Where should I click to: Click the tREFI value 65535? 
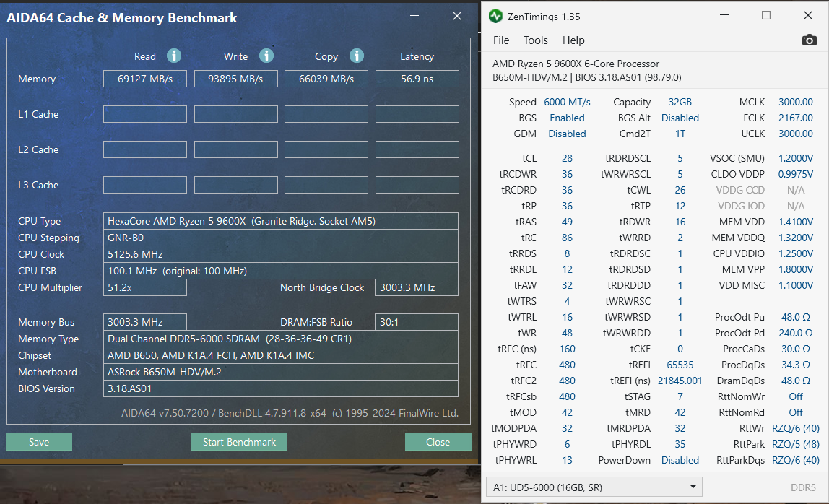(x=680, y=365)
